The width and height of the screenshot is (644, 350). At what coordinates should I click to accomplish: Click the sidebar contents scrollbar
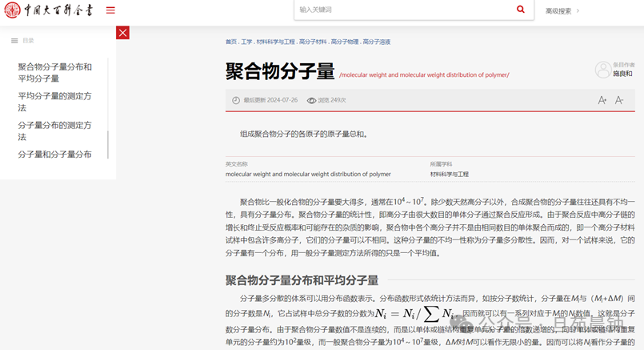point(108,144)
